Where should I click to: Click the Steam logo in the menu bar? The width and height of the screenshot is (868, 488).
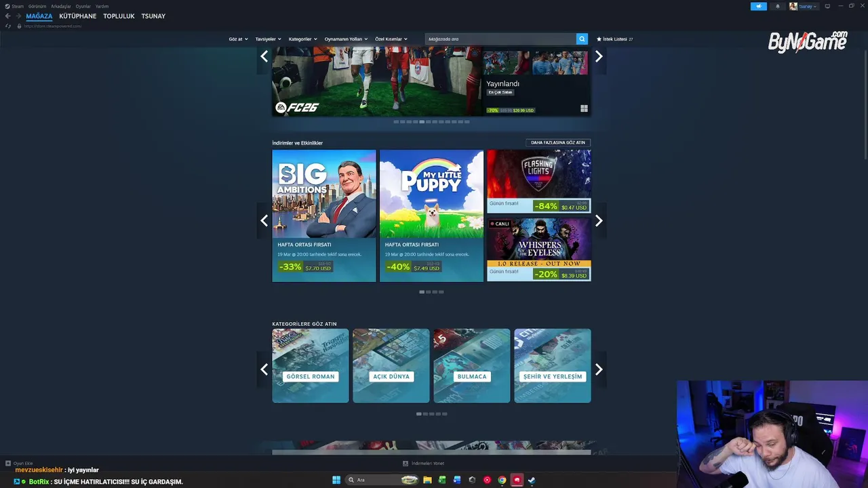click(x=7, y=6)
